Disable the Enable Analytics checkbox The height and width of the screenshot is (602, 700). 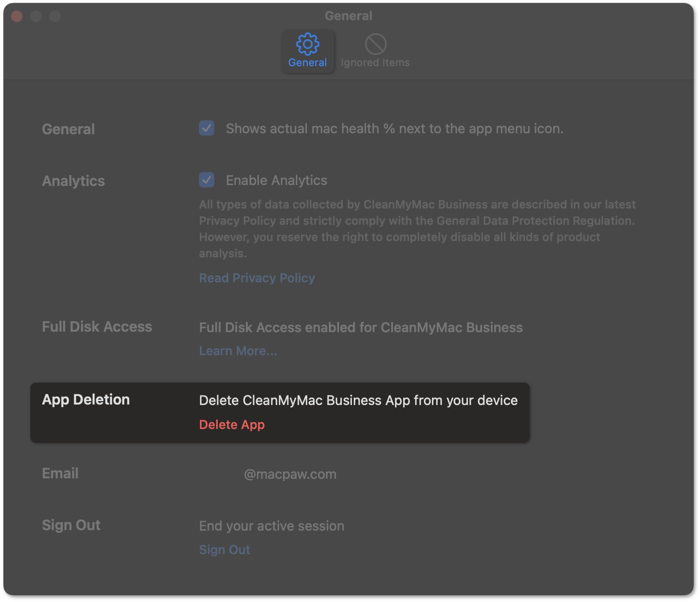tap(207, 180)
